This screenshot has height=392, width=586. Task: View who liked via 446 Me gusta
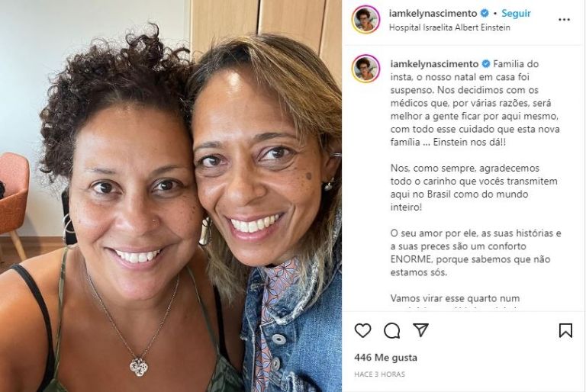[385, 358]
